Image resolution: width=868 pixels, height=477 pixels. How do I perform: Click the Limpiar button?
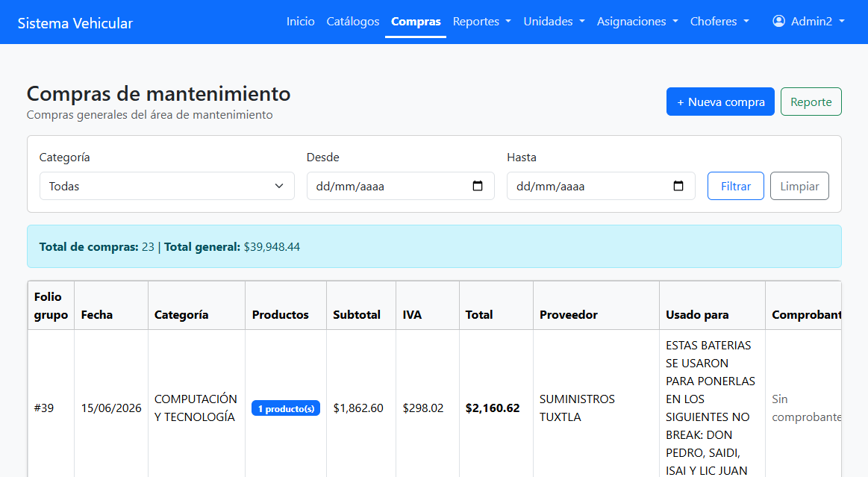[799, 186]
